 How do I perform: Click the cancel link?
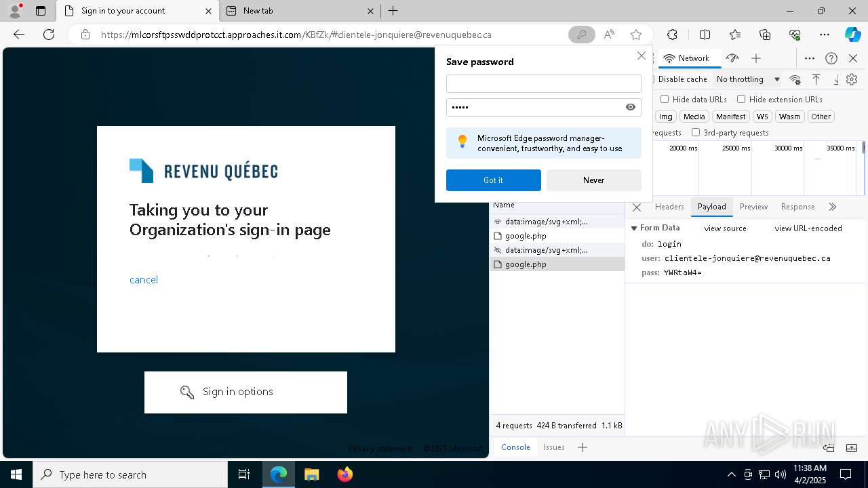(x=144, y=280)
